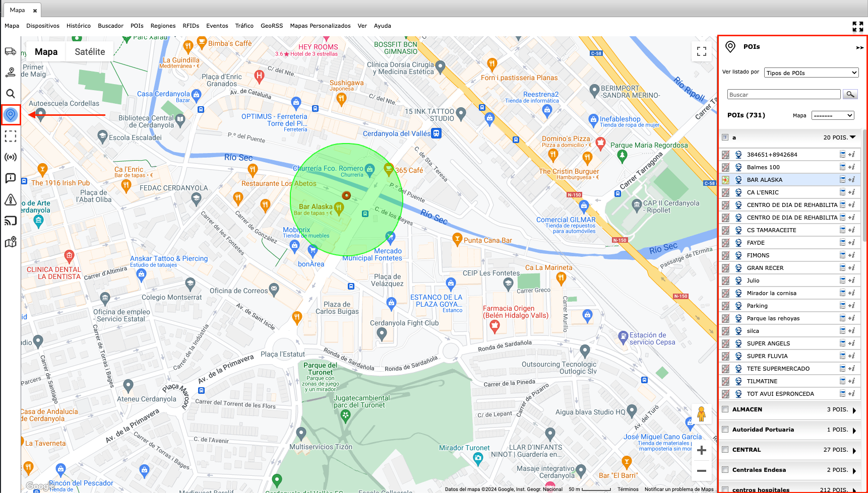
Task: Toggle map fullscreen using the bracket icon
Action: (x=702, y=51)
